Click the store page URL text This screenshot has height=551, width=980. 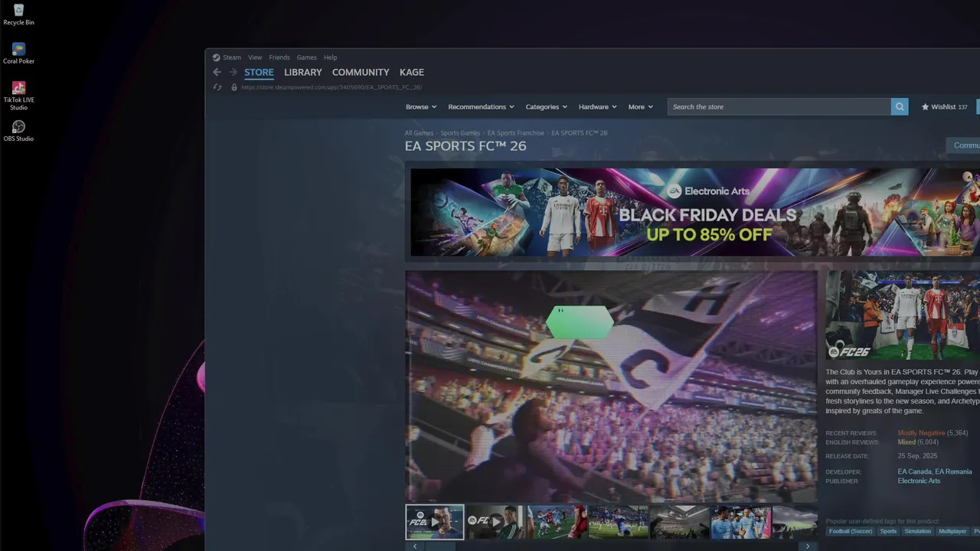332,87
